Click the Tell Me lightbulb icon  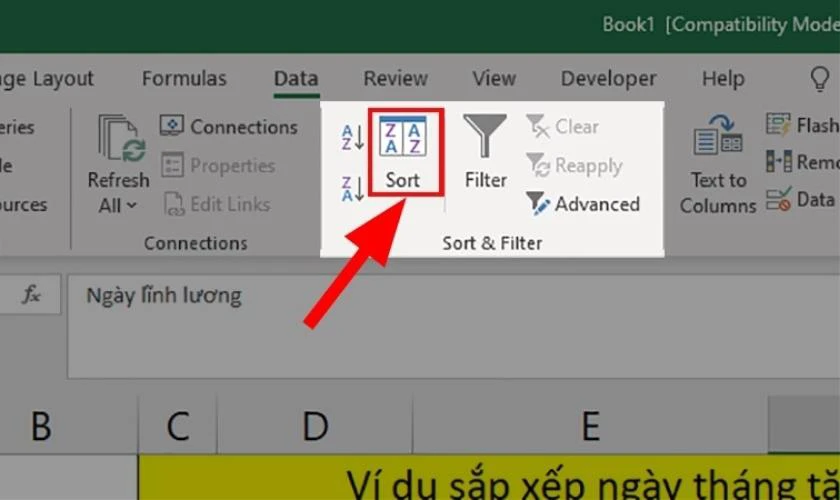click(x=820, y=79)
